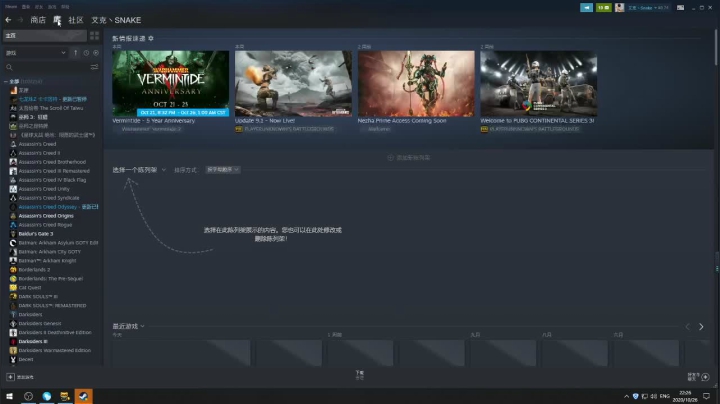This screenshot has width=720, height=404.
Task: Click Darksiders II Deathinitive Edition icon
Action: [x=13, y=332]
